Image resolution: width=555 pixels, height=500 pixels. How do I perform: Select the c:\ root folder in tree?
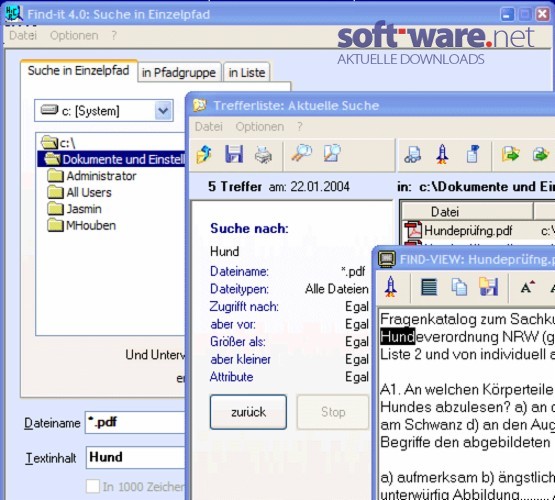58,143
